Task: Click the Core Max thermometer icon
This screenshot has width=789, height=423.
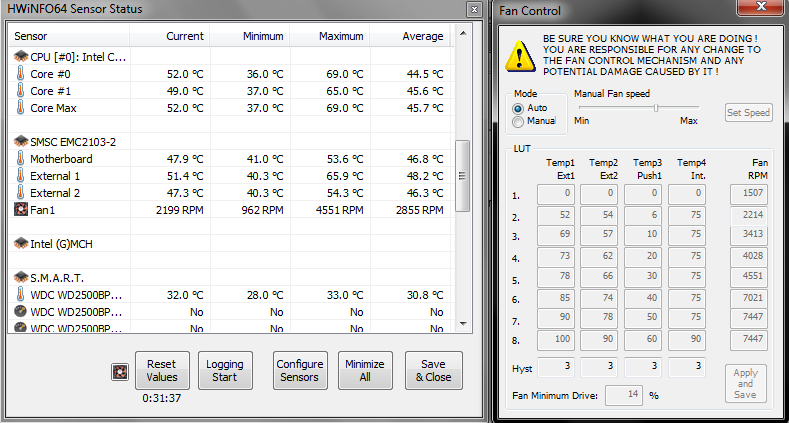Action: click(x=20, y=108)
